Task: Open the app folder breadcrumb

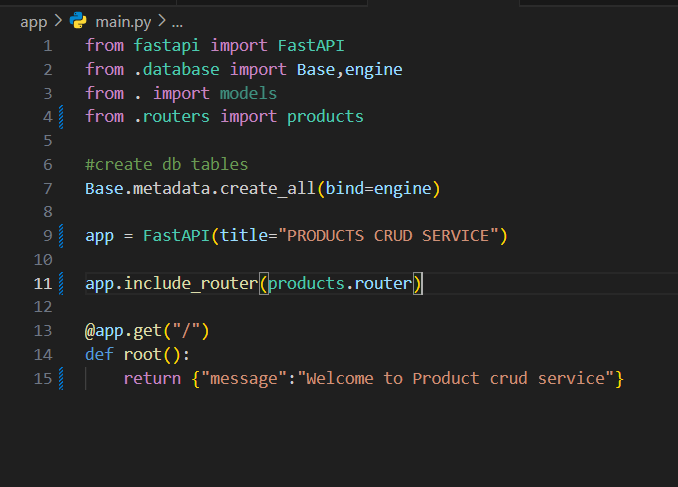Action: point(33,21)
